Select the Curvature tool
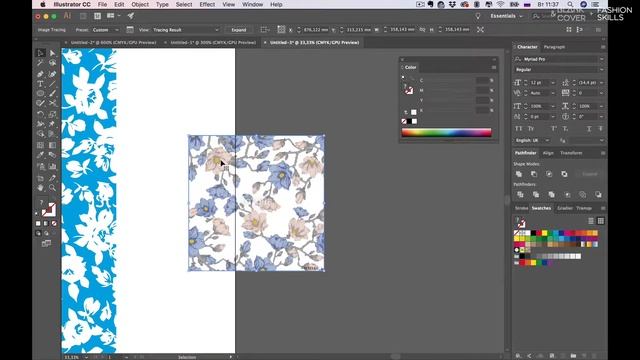Image resolution: width=640 pixels, height=360 pixels. pos(52,74)
